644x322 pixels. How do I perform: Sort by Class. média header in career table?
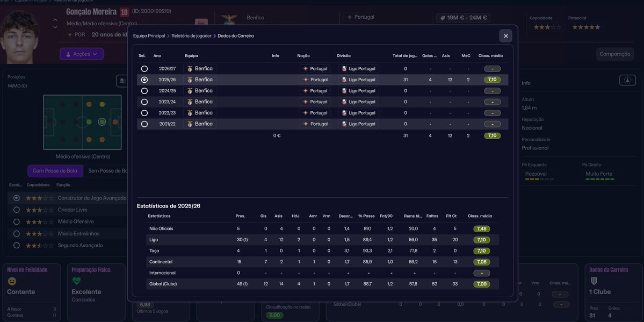point(490,56)
